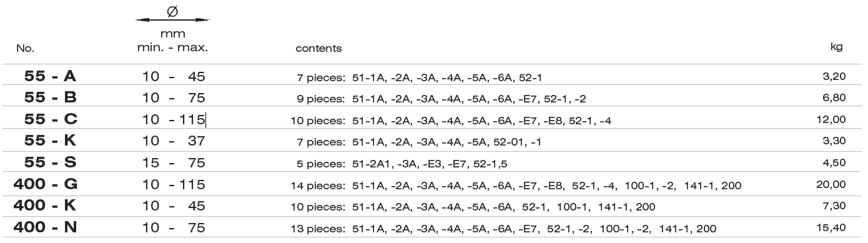This screenshot has width=868, height=243.
Task: Select product number 55 - B
Action: [50, 98]
